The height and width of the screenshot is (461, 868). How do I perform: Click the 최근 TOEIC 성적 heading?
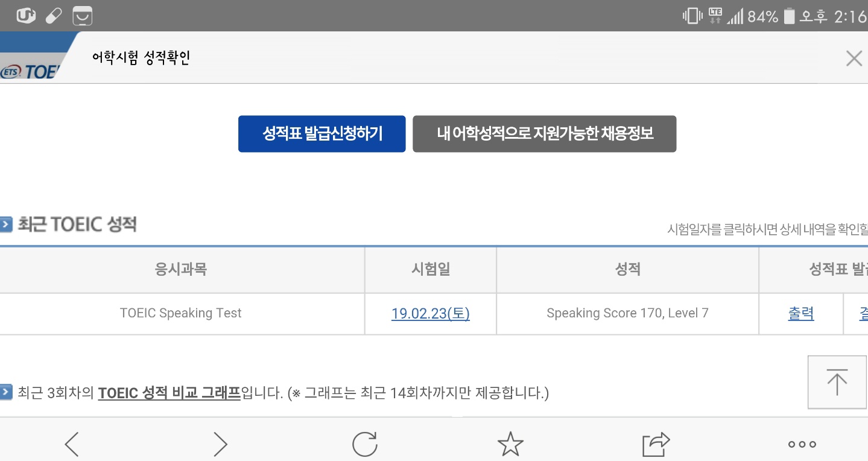coord(77,224)
